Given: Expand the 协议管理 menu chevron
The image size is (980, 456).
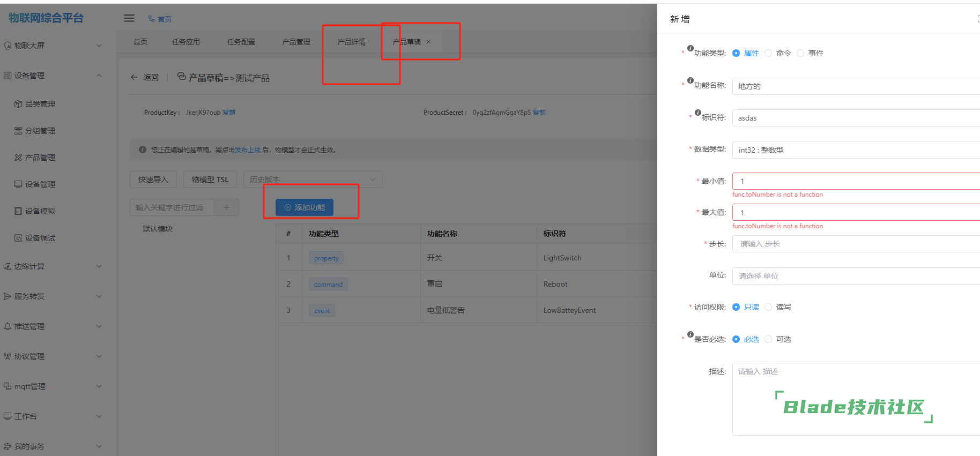Looking at the screenshot, I should pyautogui.click(x=99, y=356).
